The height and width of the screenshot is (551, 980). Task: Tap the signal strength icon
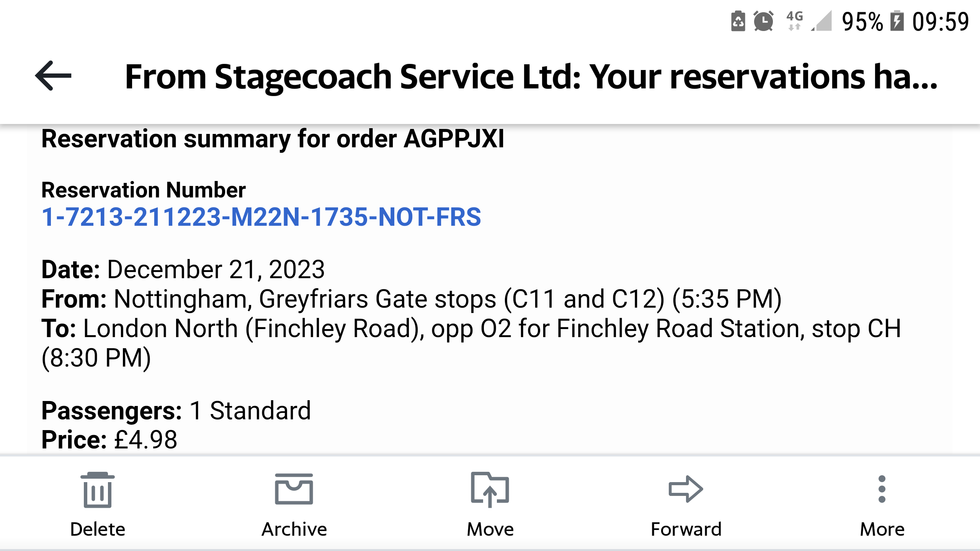(822, 21)
